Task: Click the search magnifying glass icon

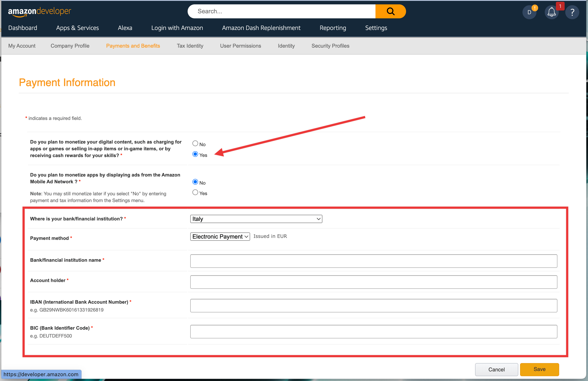Action: [390, 11]
